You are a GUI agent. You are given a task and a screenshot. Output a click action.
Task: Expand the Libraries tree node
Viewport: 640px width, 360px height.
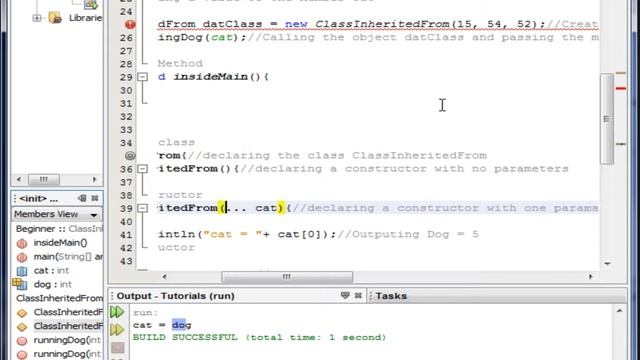37,18
